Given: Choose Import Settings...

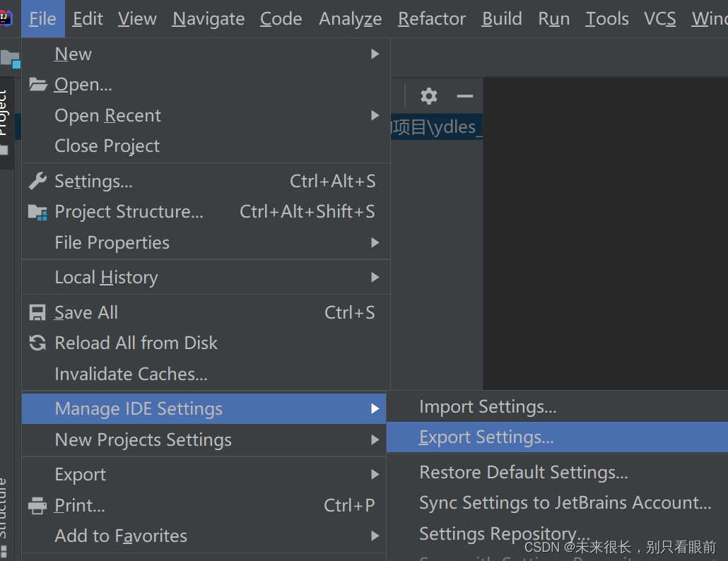Looking at the screenshot, I should 557,406.
